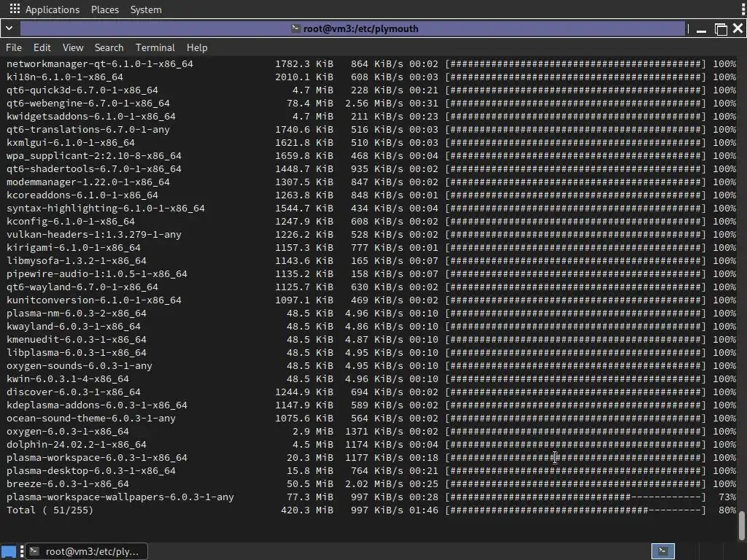
Task: Select taskbar entry root@vm3:/etc/ply...
Action: (x=87, y=551)
